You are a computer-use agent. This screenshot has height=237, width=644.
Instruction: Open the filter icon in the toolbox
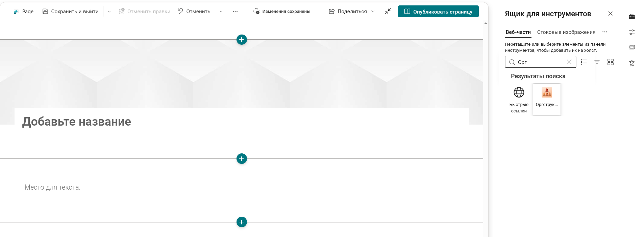click(x=597, y=62)
